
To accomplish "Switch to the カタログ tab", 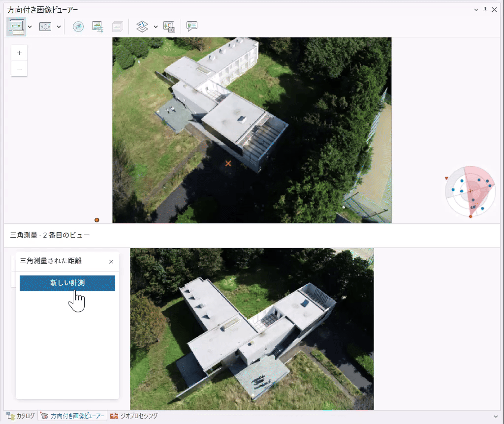I will [x=21, y=416].
